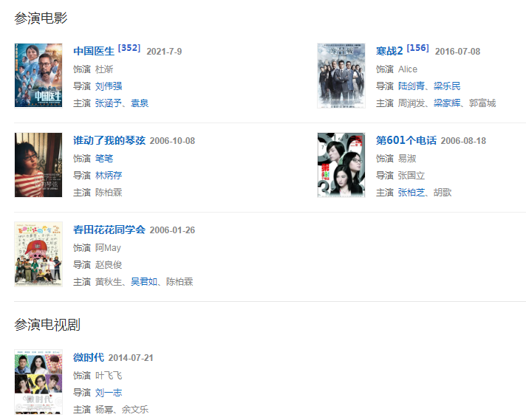Open the 笔笔 character link
This screenshot has height=420, width=526.
click(104, 159)
